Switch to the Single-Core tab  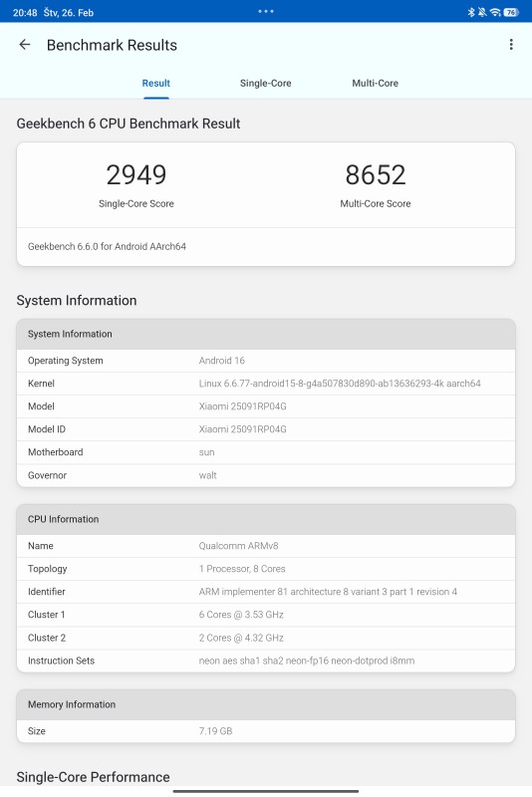pyautogui.click(x=265, y=83)
